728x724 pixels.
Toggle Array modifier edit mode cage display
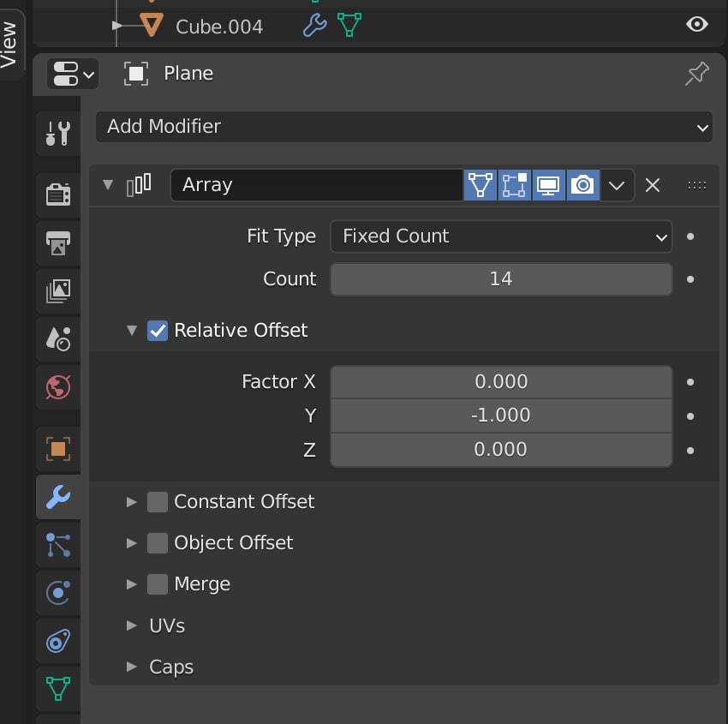point(480,185)
